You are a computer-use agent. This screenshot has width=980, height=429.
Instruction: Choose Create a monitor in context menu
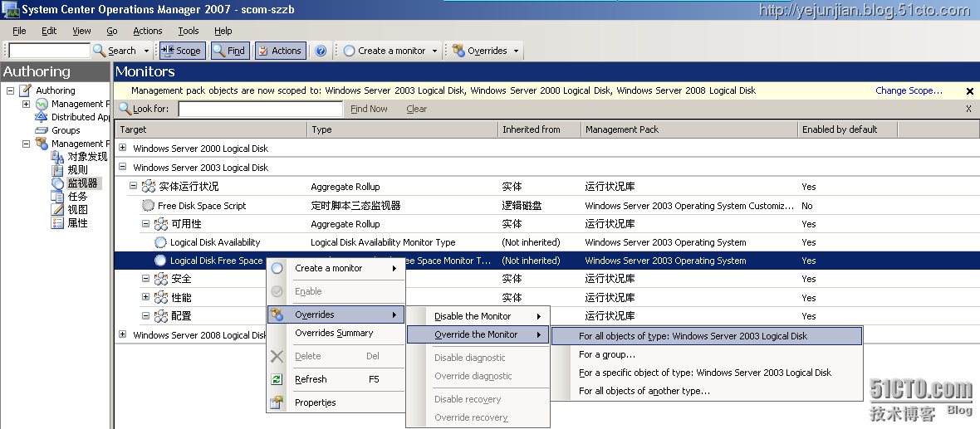[336, 268]
